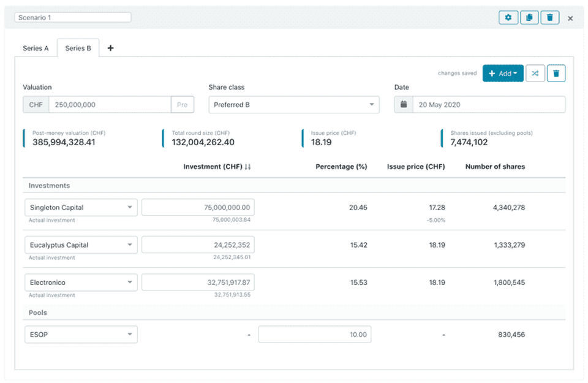This screenshot has width=588, height=383.
Task: Switch to the Series A tab
Action: pyautogui.click(x=36, y=48)
